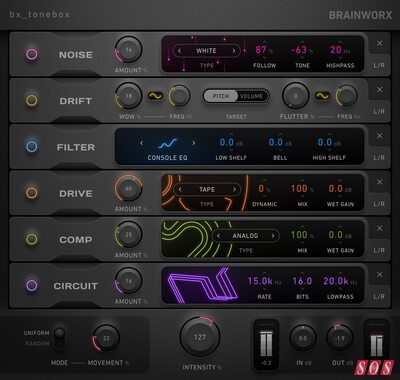Click the COMP Amount knob
This screenshot has width=400, height=380.
click(129, 235)
